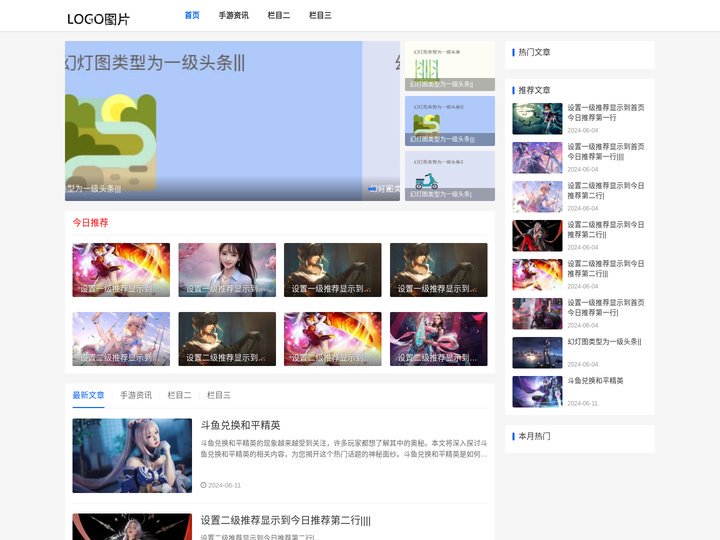This screenshot has height=540, width=720.
Task: Select the landscape slide thumbnail beside the carousel
Action: point(450,121)
